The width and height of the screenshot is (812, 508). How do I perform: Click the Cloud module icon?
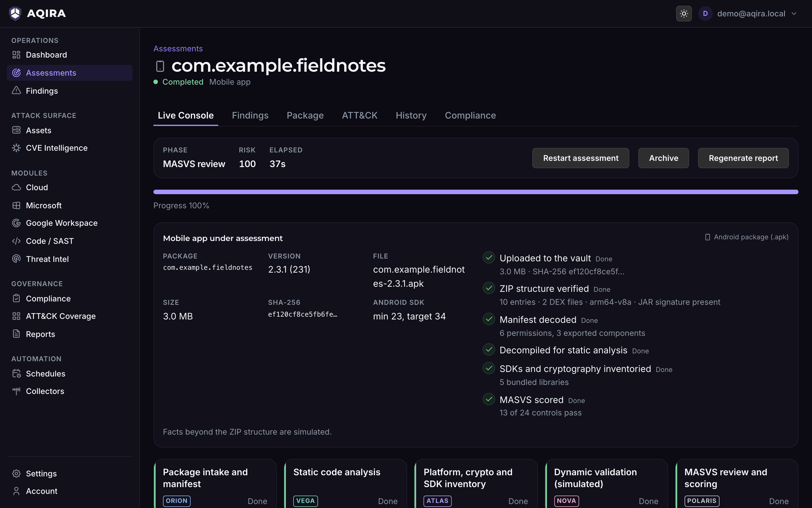(16, 187)
